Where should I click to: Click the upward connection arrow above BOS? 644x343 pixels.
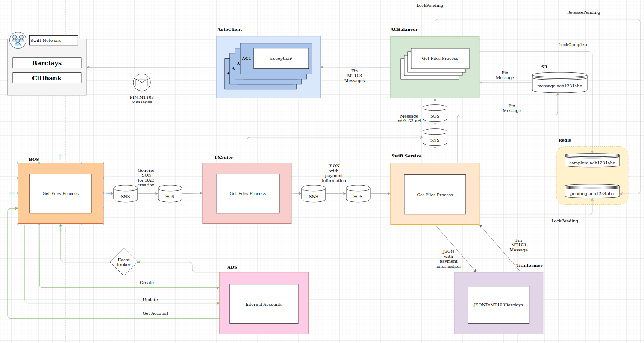coord(60,156)
